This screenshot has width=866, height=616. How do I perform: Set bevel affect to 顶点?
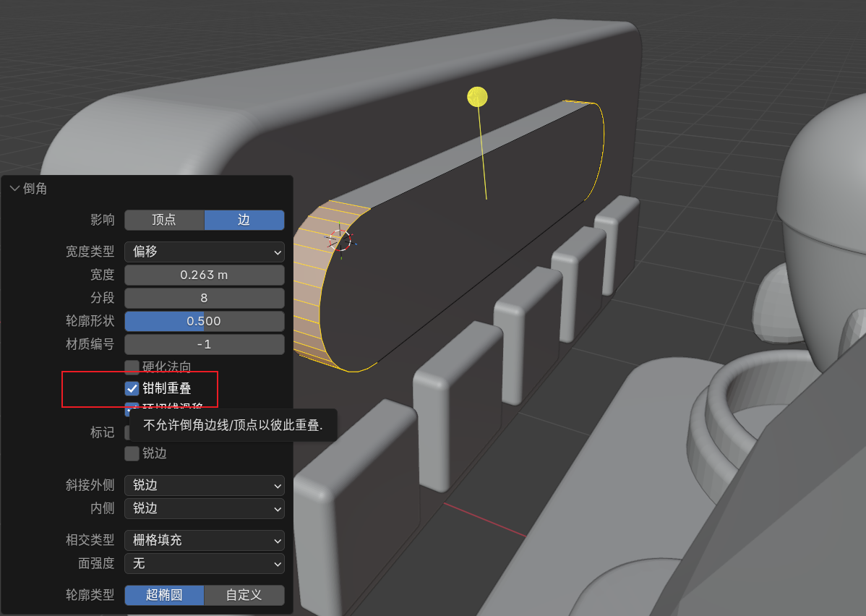click(164, 220)
